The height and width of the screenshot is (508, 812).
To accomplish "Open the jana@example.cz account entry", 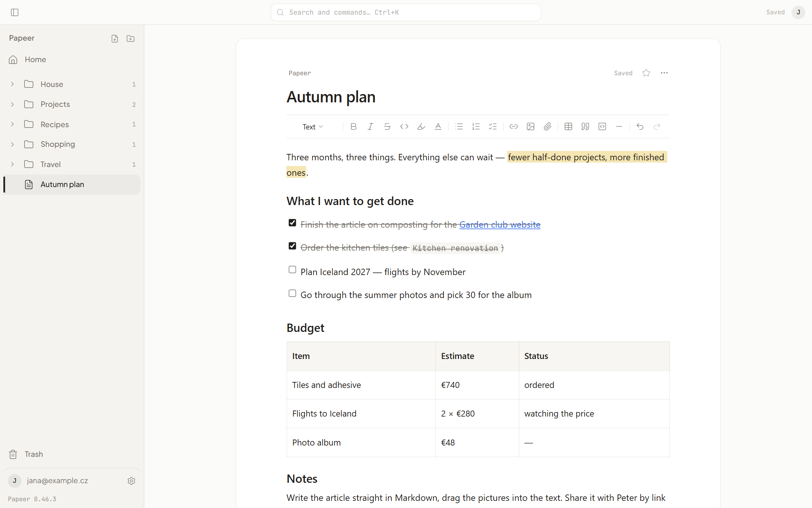I will point(57,481).
